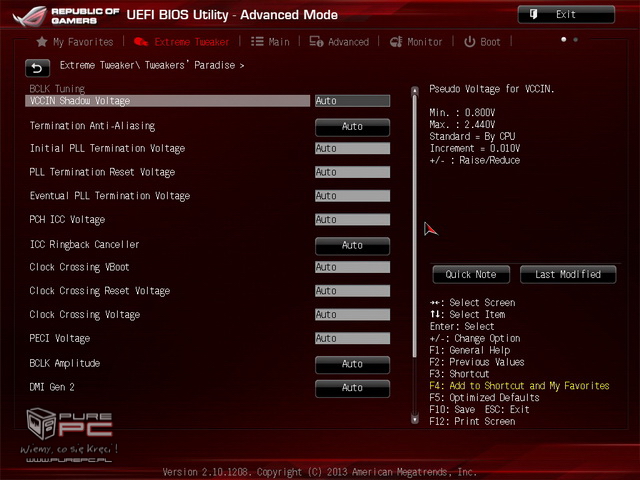640x480 pixels.
Task: Open Quick Note
Action: point(471,274)
